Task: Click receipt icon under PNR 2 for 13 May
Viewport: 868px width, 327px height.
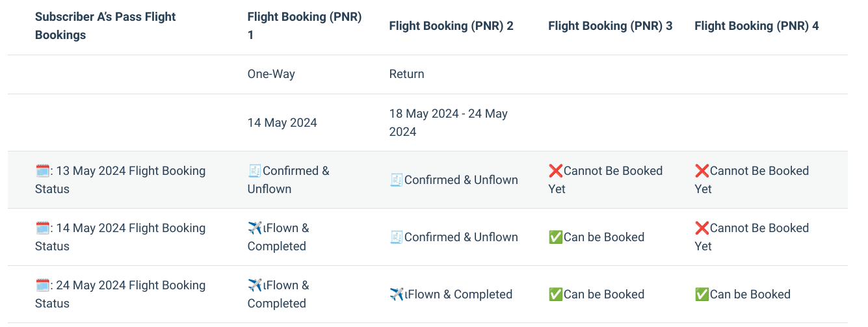Action: (x=397, y=180)
